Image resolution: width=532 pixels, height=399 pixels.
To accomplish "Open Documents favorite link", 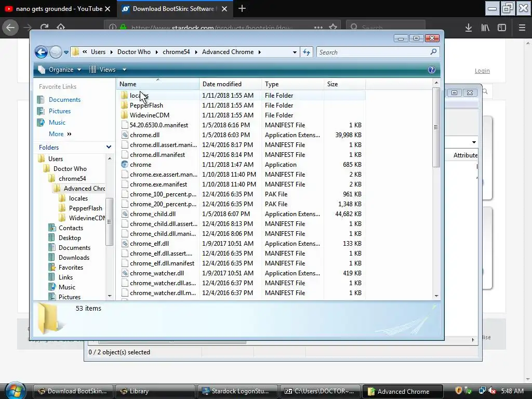I will pos(64,99).
